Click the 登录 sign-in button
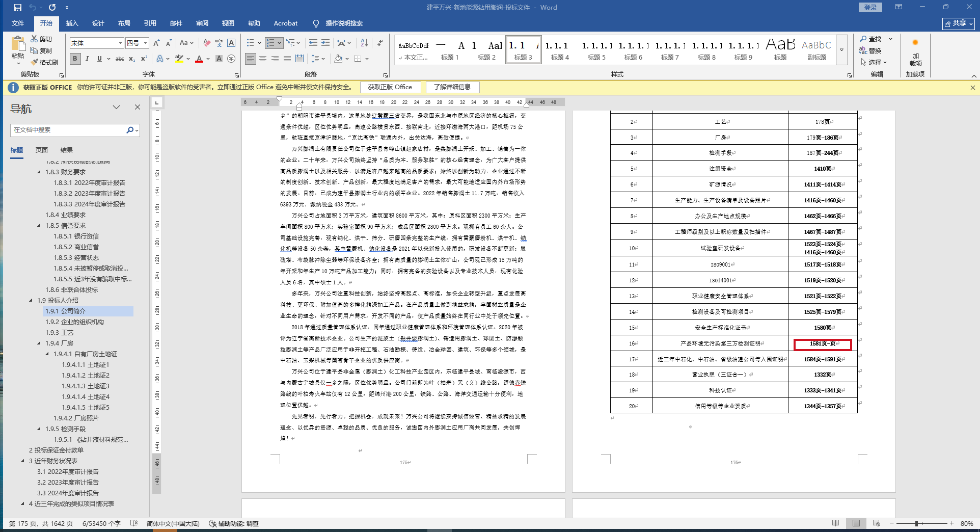980x532 pixels. tap(870, 7)
